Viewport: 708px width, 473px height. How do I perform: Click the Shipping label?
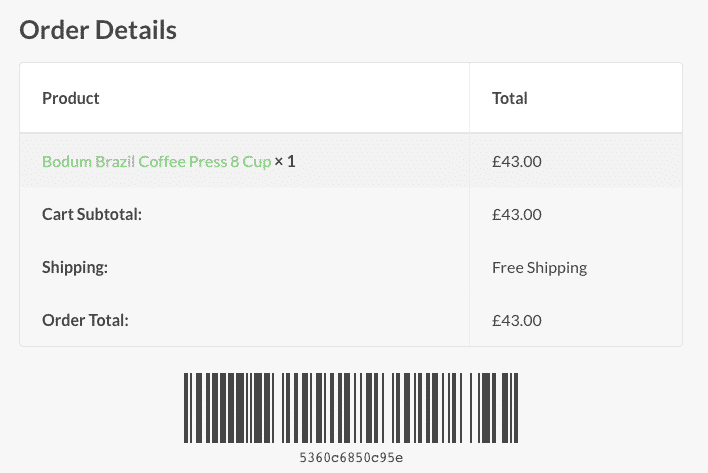pyautogui.click(x=75, y=267)
